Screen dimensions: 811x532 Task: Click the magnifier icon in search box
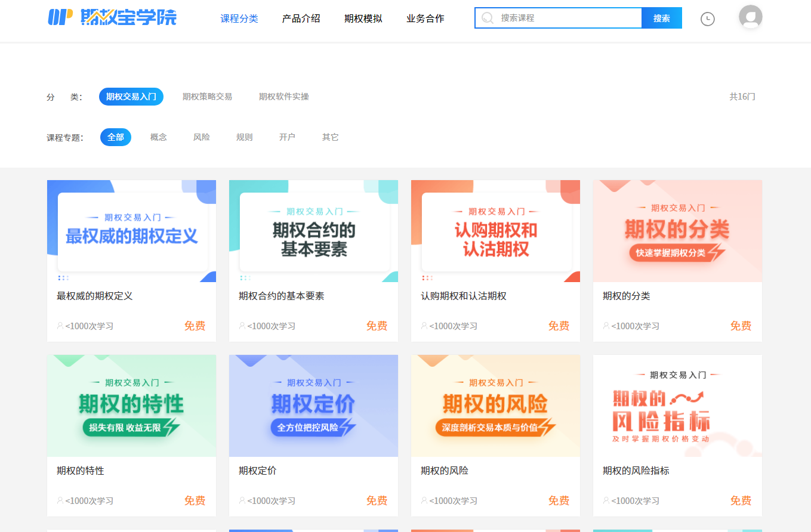coord(488,18)
